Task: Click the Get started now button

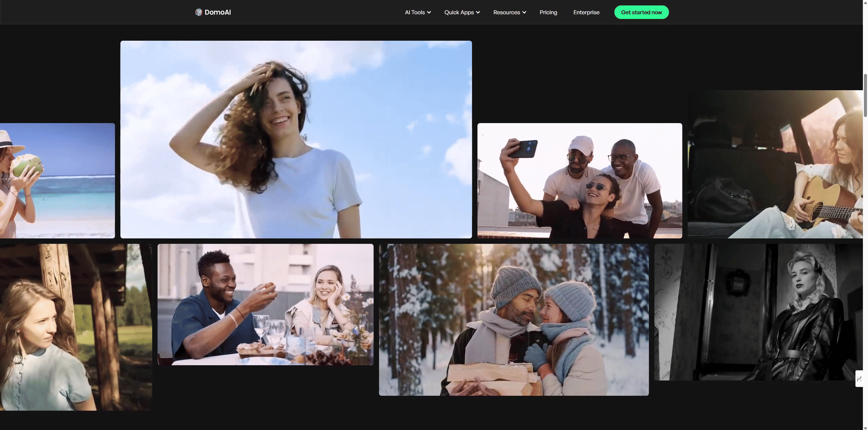Action: (x=641, y=12)
